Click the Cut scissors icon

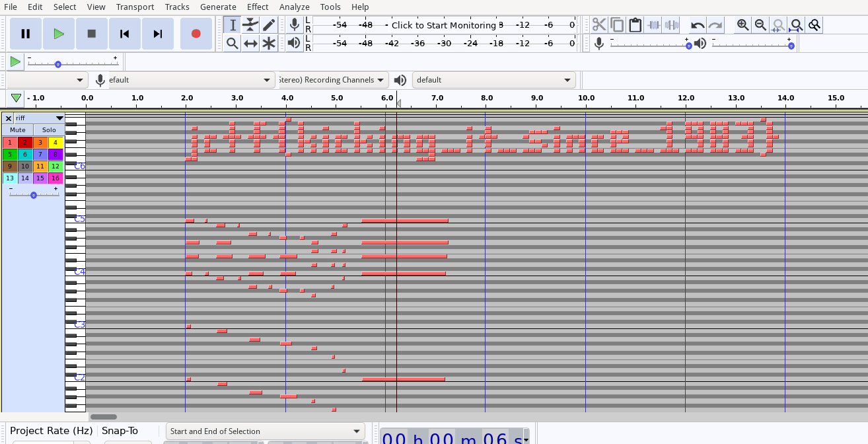pyautogui.click(x=599, y=25)
